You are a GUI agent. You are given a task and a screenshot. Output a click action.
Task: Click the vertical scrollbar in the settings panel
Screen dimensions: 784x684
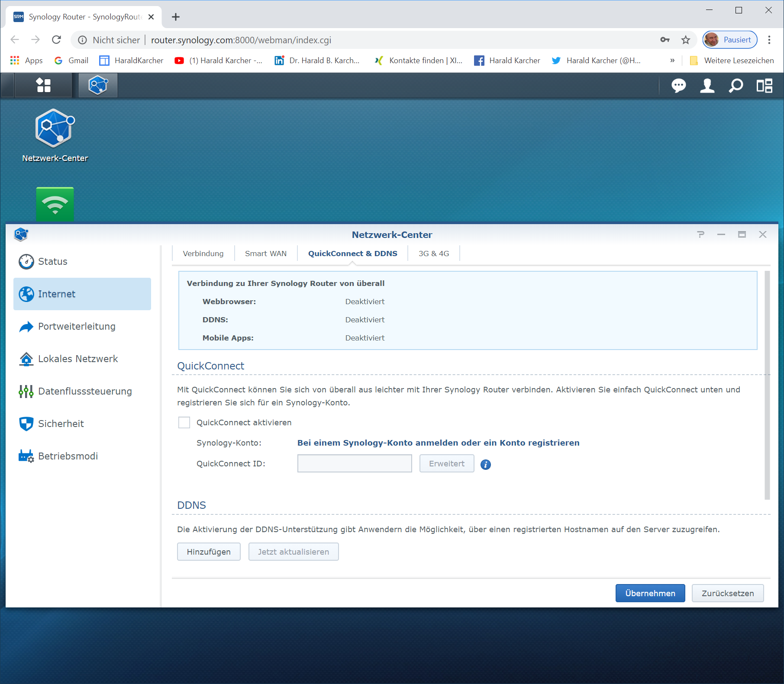pos(767,385)
